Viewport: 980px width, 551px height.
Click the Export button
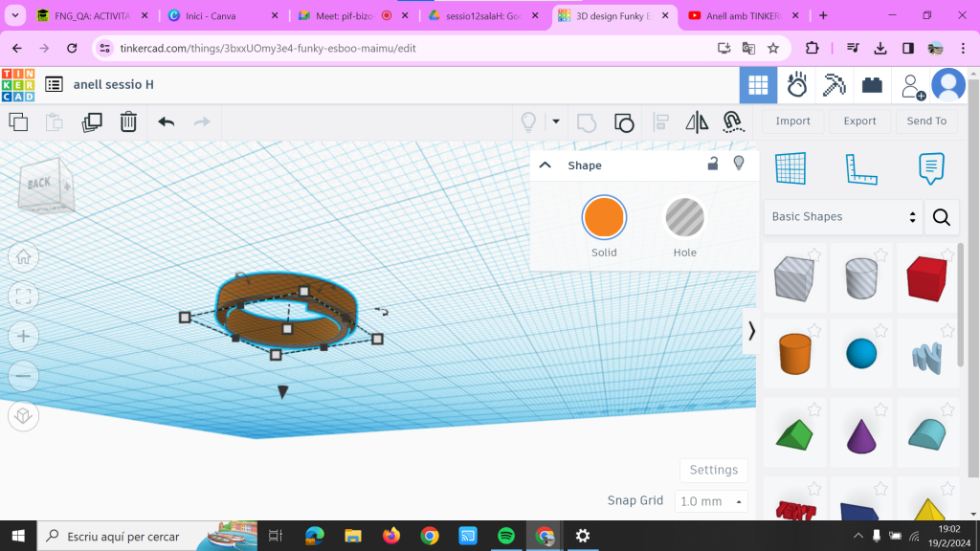(859, 121)
